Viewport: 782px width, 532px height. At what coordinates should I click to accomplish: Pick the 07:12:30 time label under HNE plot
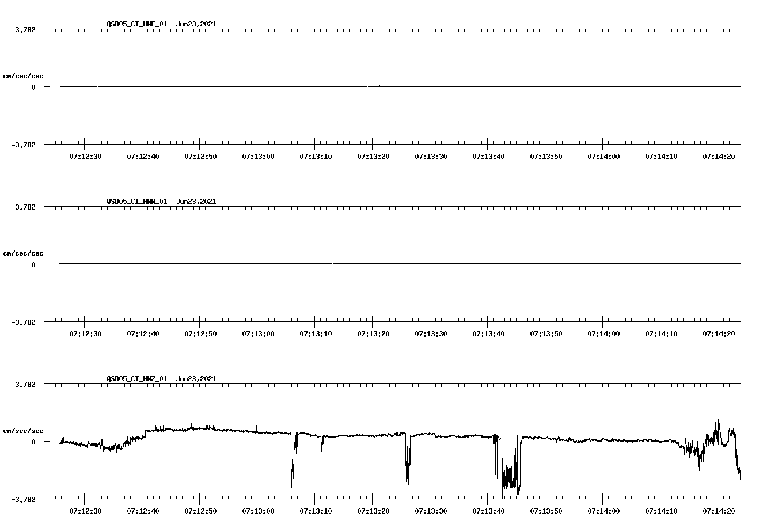pos(85,156)
